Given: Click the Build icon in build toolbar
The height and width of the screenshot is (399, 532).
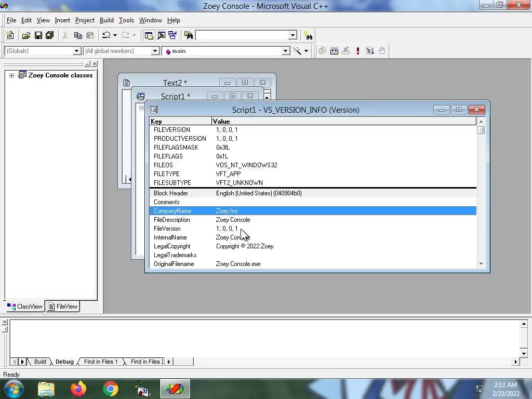Looking at the screenshot, I should 334,51.
